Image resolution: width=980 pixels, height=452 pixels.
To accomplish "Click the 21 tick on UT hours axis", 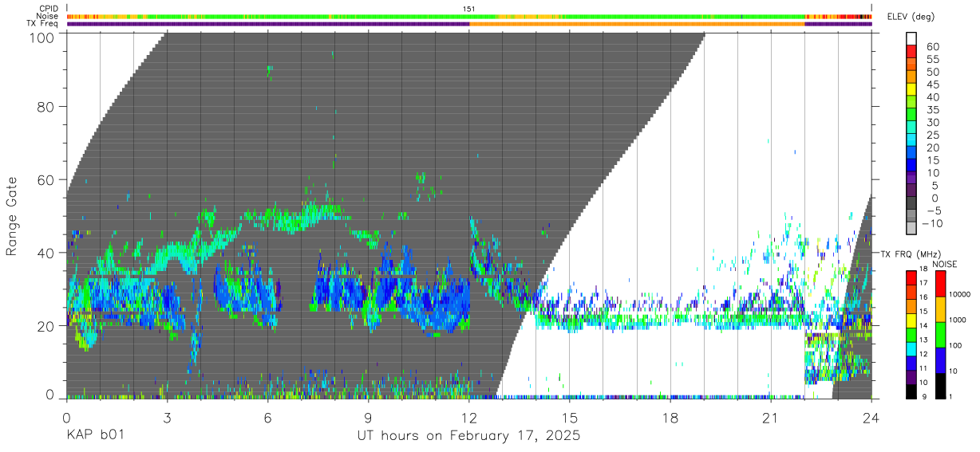I will tap(771, 418).
